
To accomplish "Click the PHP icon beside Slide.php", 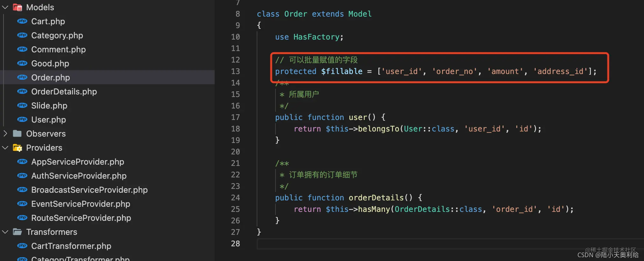I will [22, 105].
